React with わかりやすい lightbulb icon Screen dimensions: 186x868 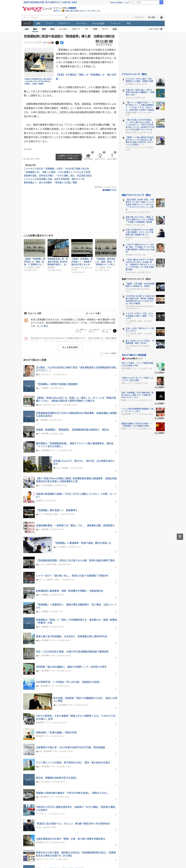tap(100, 156)
